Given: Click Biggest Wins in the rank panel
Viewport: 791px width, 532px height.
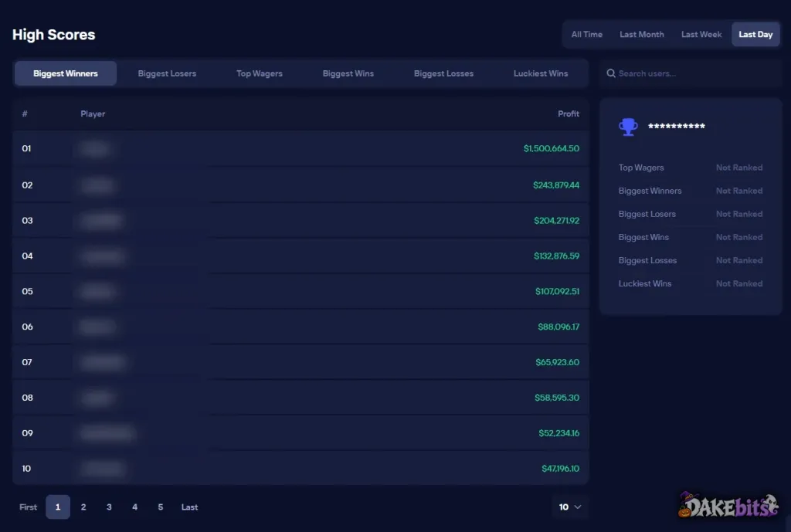Looking at the screenshot, I should click(643, 237).
